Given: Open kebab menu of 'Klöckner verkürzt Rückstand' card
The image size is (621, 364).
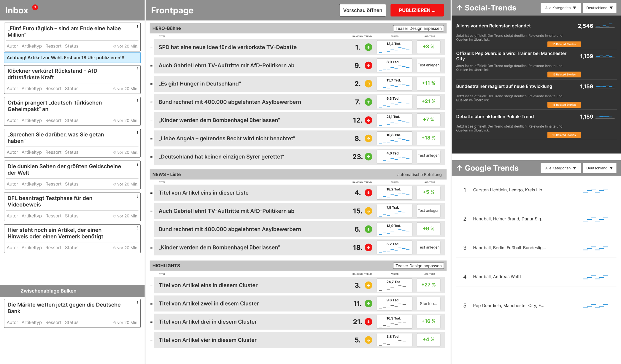Looking at the screenshot, I should 137,69.
